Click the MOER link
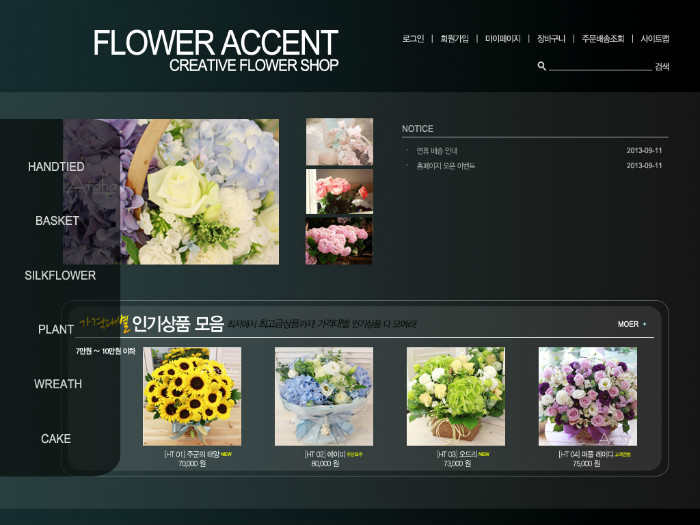Viewport: 700px width, 525px height. [628, 324]
